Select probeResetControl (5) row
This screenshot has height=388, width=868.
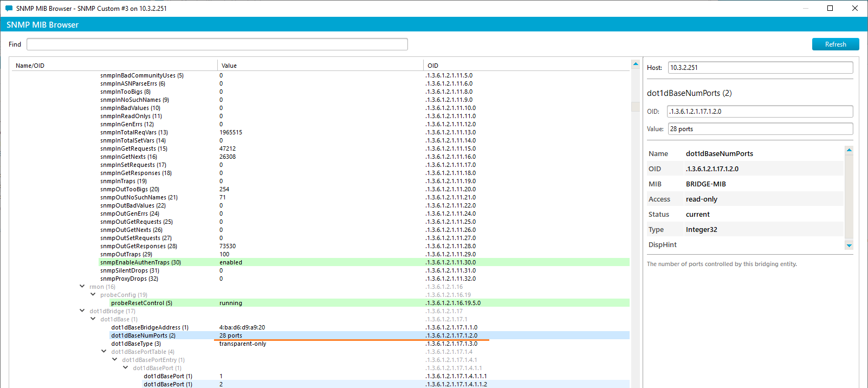[370, 303]
